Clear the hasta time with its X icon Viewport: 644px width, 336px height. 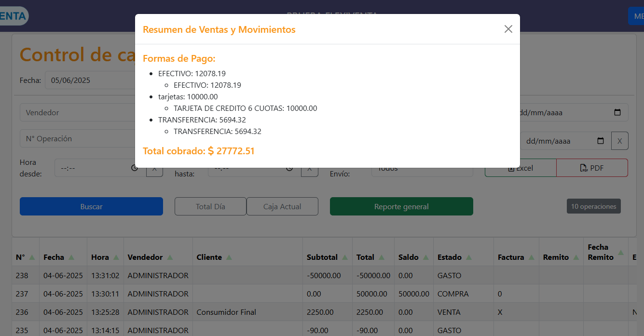[x=309, y=168]
